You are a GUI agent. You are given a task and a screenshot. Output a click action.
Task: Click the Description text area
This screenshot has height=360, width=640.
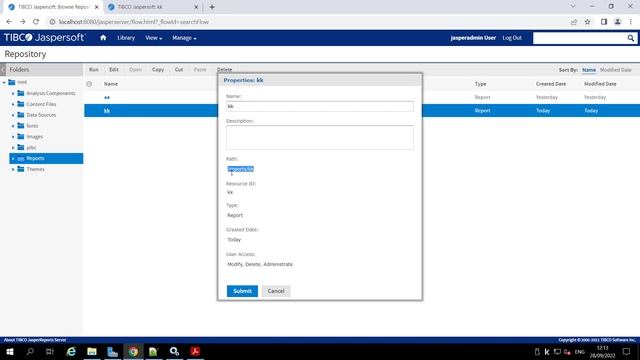[x=320, y=138]
